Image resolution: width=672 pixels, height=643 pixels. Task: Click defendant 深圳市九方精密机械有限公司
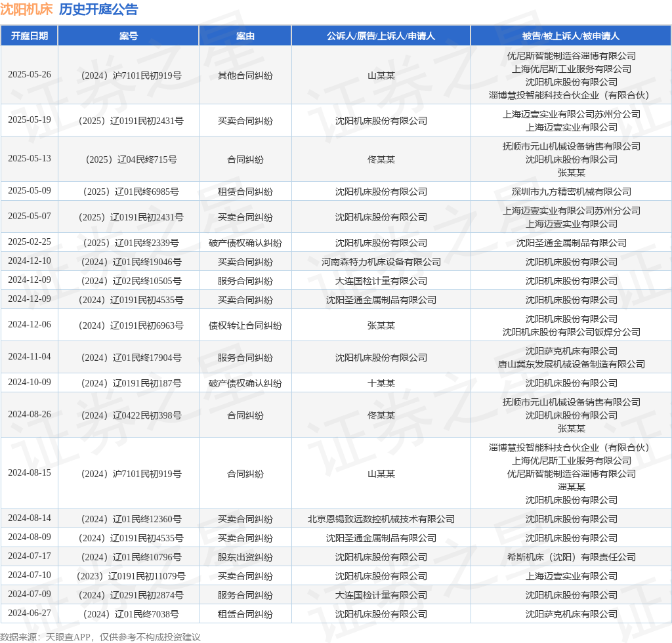[572, 192]
